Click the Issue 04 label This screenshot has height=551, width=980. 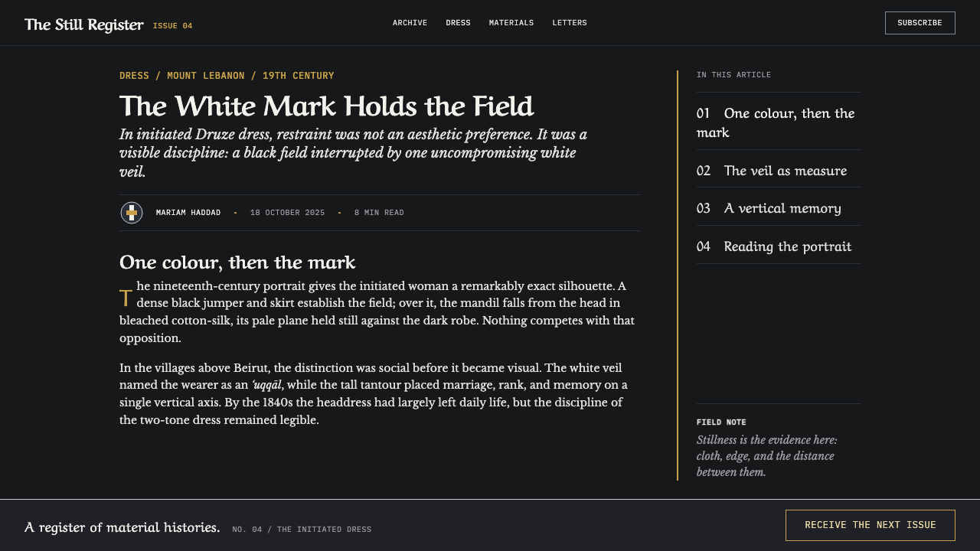pos(172,26)
